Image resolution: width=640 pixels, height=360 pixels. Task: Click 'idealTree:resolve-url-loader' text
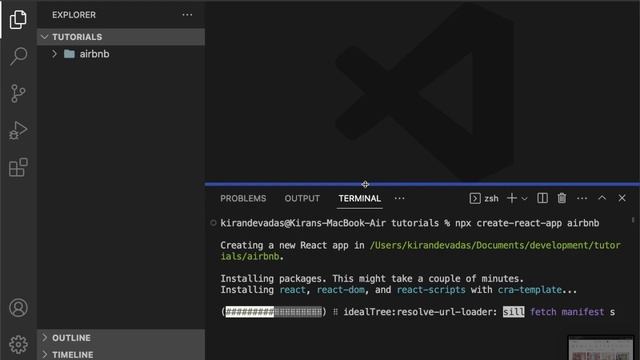pos(420,312)
